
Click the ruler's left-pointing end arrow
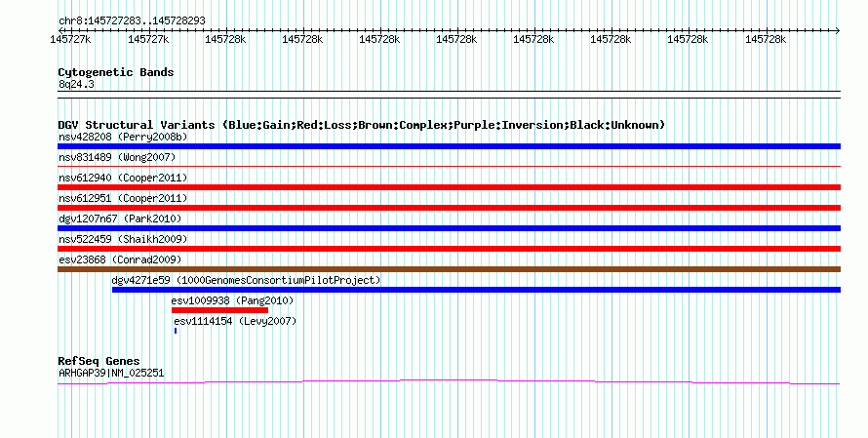(60, 30)
